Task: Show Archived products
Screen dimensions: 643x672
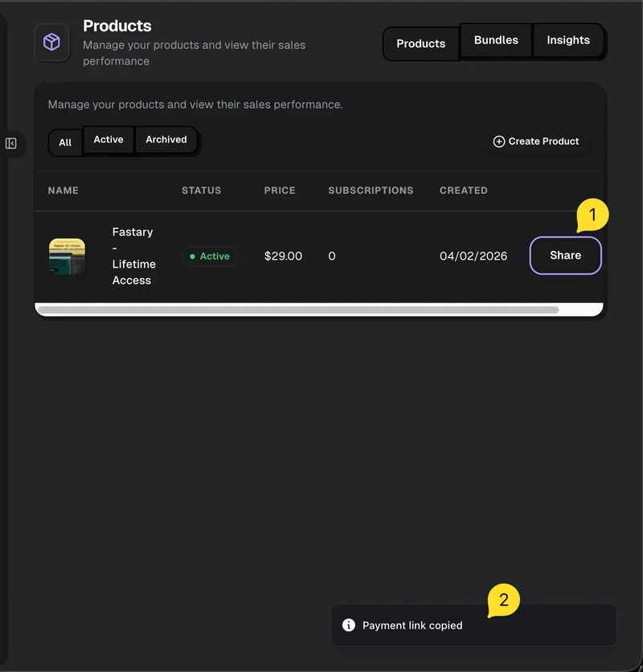Action: (x=166, y=140)
